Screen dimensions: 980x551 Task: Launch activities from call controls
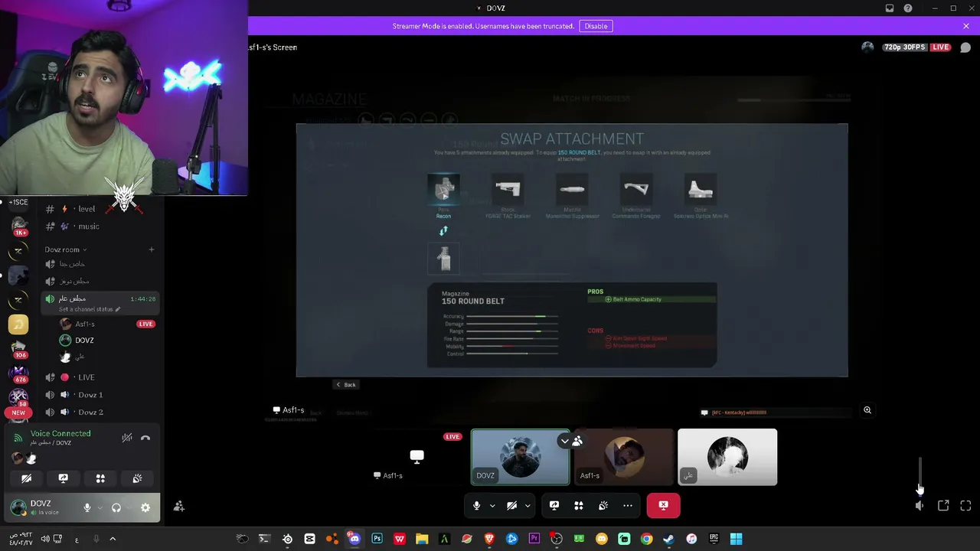tap(579, 505)
